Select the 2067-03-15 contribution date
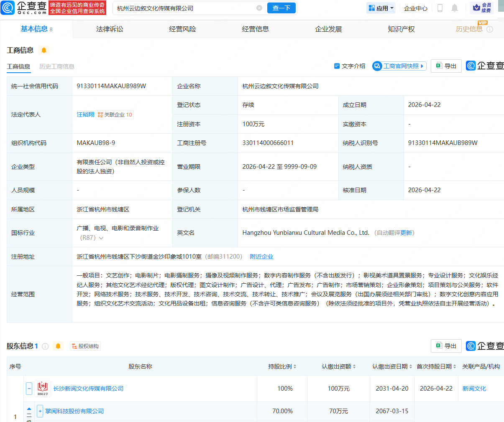The width and height of the screenshot is (504, 422). pos(392,411)
